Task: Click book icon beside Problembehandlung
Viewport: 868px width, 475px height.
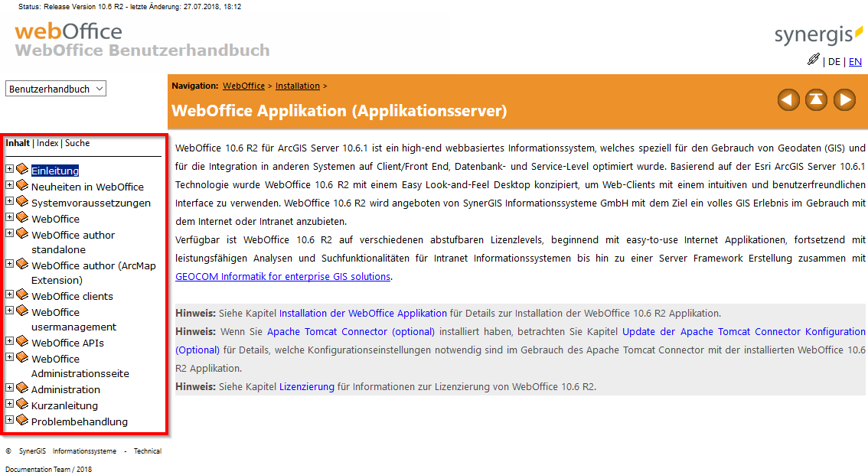Action: 22,420
